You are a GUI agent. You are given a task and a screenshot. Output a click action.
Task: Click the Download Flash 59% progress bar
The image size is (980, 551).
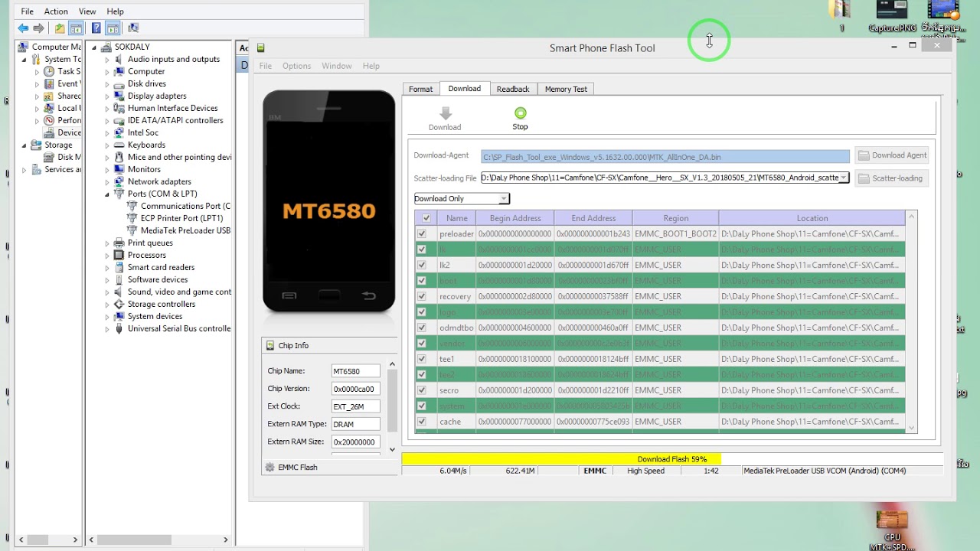[x=671, y=459]
